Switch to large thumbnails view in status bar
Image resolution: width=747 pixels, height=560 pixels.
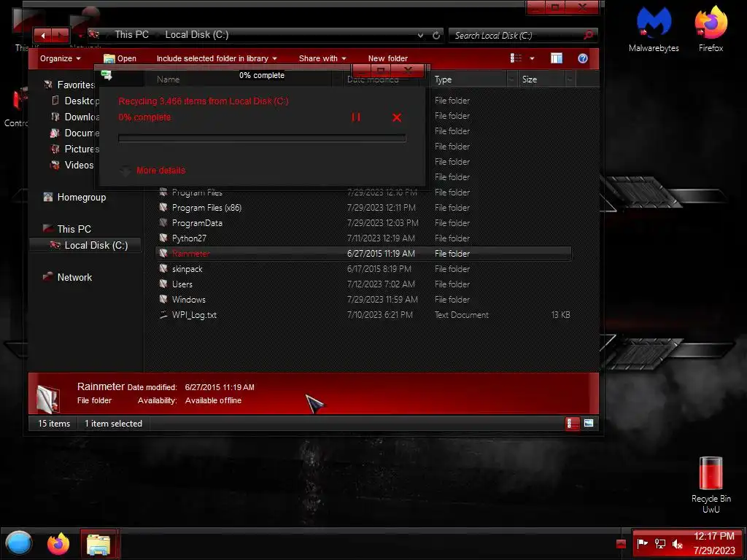pyautogui.click(x=589, y=423)
